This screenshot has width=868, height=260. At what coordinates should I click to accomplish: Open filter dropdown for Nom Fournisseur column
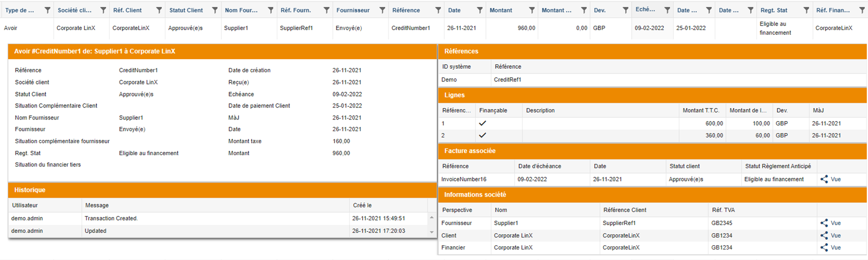(271, 10)
